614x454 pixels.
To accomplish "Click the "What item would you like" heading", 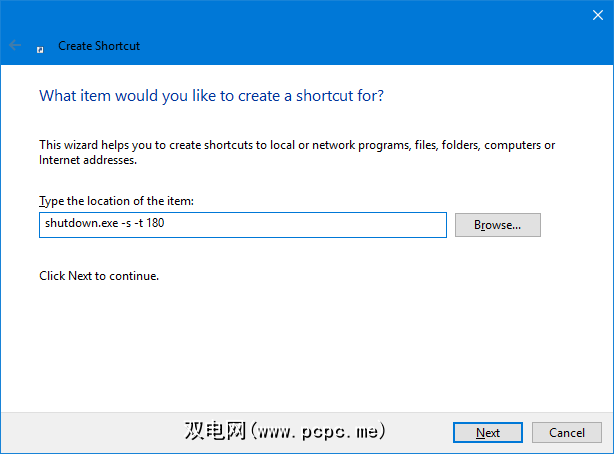I will [211, 96].
